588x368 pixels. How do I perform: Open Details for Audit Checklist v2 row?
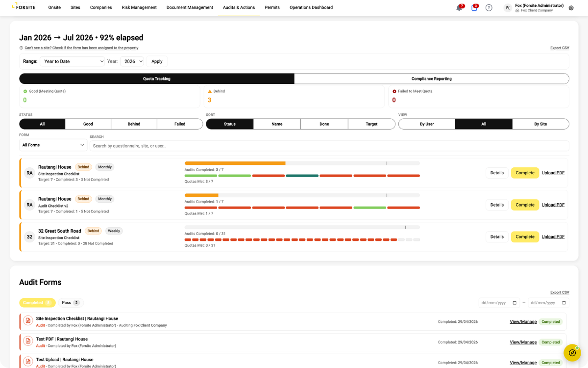pos(497,205)
